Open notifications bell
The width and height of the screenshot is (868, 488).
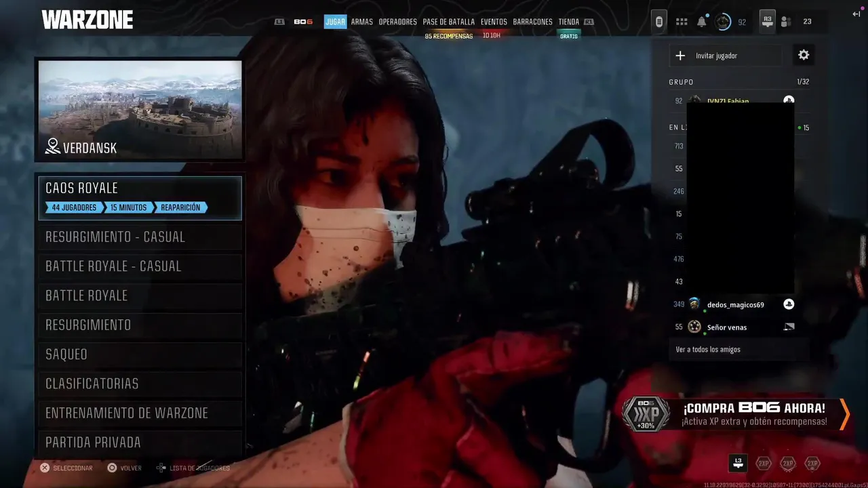[702, 22]
